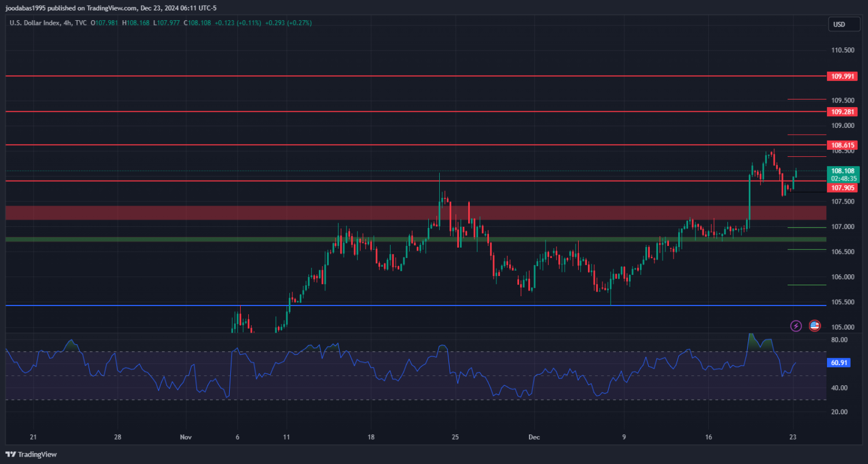This screenshot has width=868, height=464.
Task: Click the 80.00 RSI scale label
Action: point(839,340)
